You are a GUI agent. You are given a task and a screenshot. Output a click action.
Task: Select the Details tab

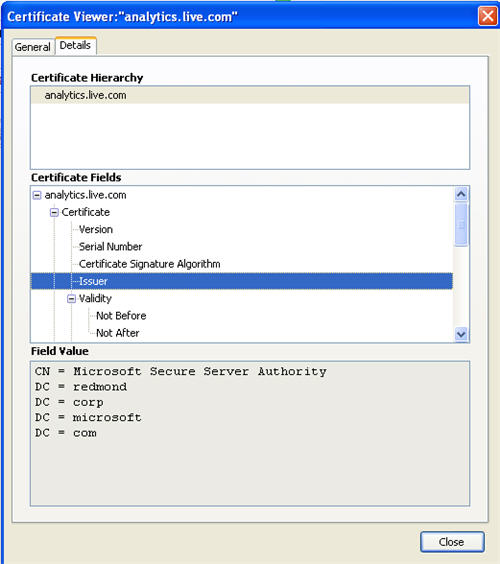[x=75, y=45]
